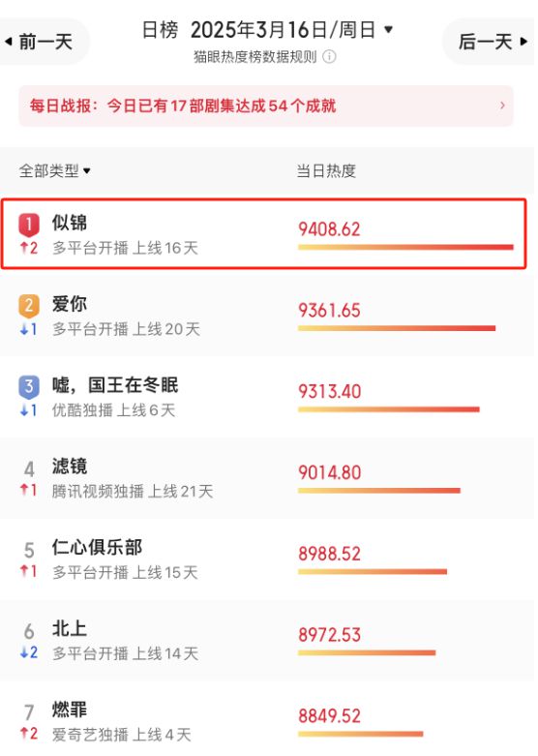Select the 日榜 tab label

click(161, 30)
